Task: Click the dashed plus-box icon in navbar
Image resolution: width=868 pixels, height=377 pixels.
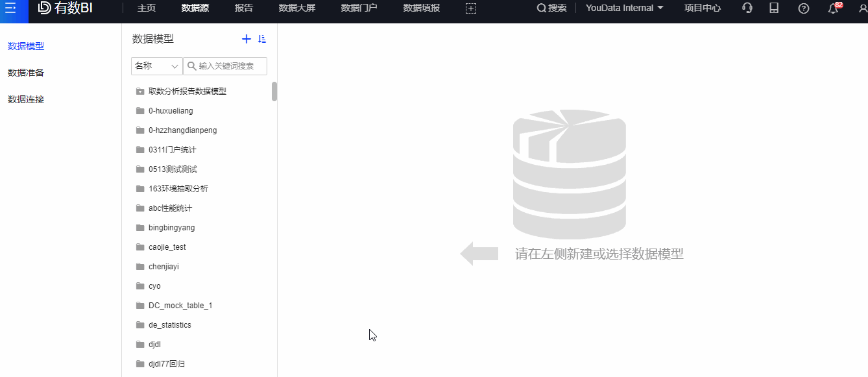Action: pyautogui.click(x=471, y=8)
